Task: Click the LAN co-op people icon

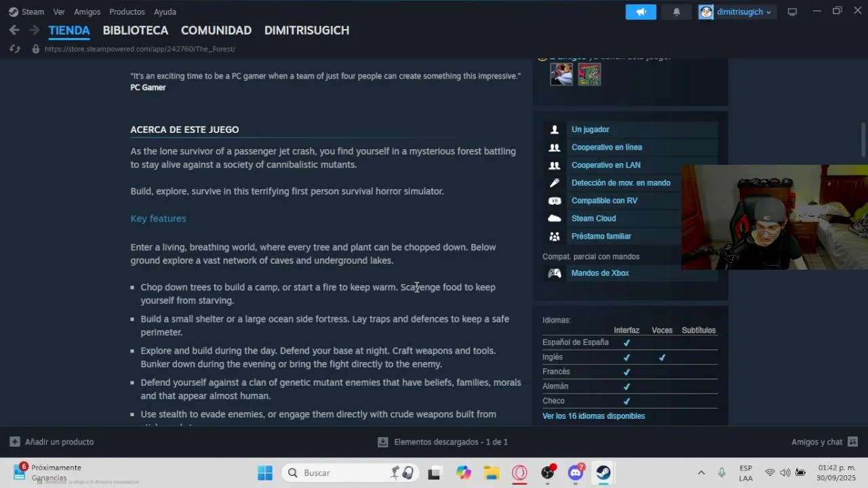Action: tap(555, 165)
